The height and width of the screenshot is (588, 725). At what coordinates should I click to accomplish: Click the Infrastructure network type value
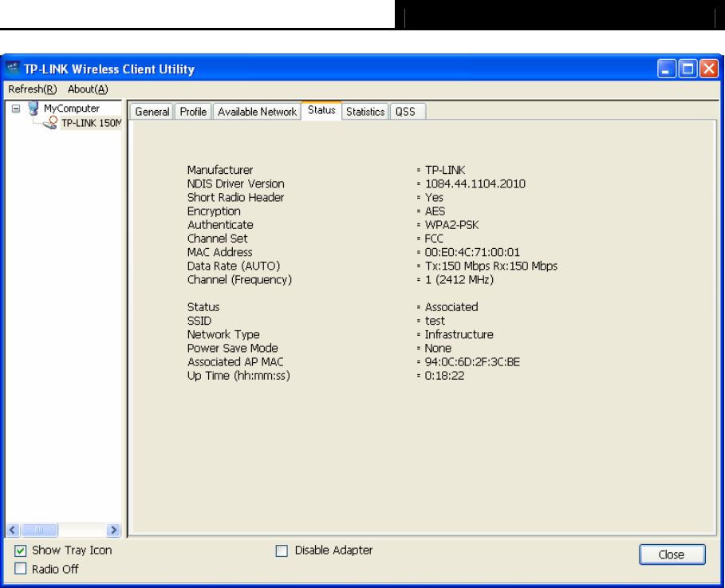tap(459, 334)
